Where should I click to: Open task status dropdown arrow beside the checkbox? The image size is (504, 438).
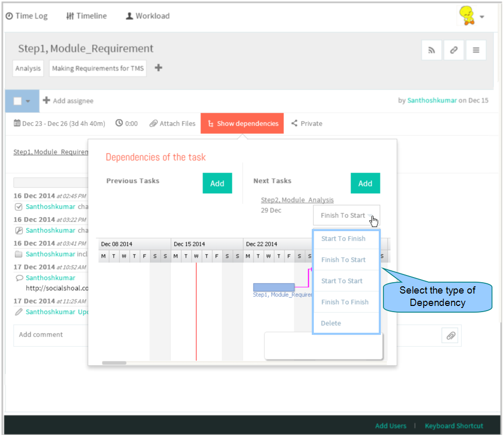point(28,101)
